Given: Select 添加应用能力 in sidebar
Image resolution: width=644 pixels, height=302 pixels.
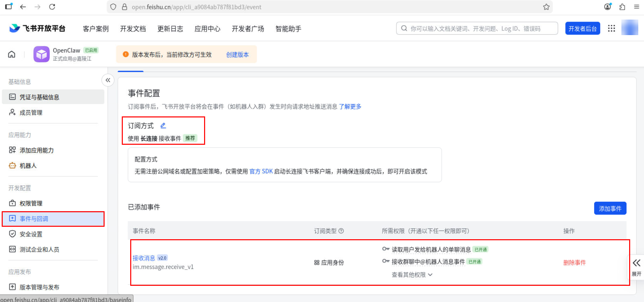Looking at the screenshot, I should click(53, 150).
